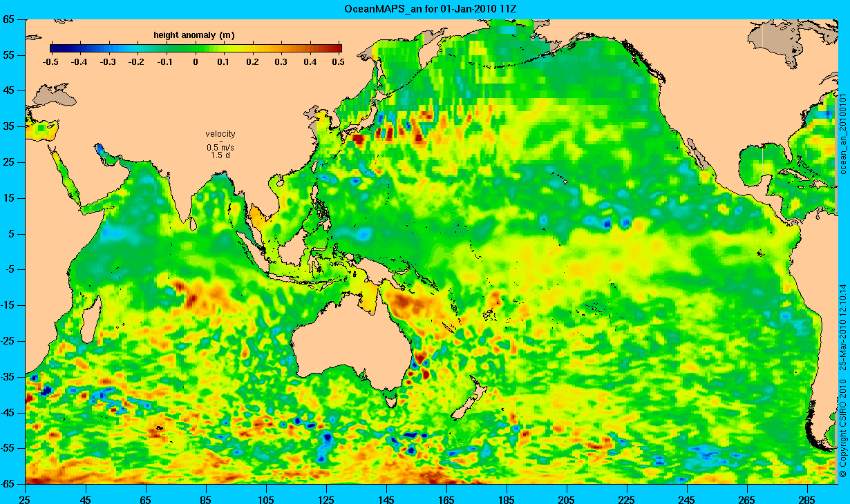
Task: Click the longitude label '245' on the bottom axis
Action: coord(686,498)
